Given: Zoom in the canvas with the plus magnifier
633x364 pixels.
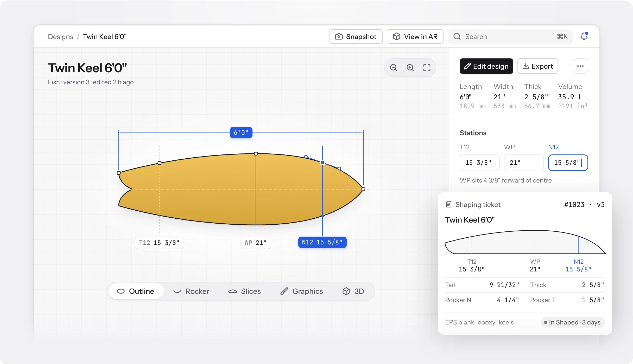Looking at the screenshot, I should (x=410, y=68).
